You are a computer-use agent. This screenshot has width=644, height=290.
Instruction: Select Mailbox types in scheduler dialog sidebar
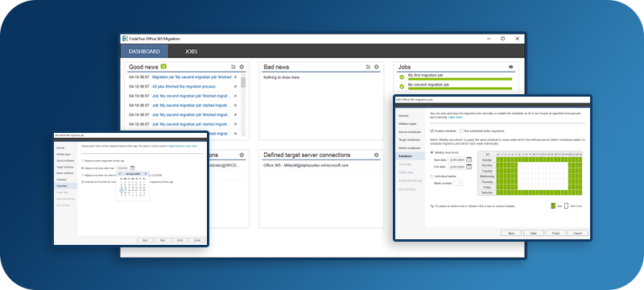(407, 123)
